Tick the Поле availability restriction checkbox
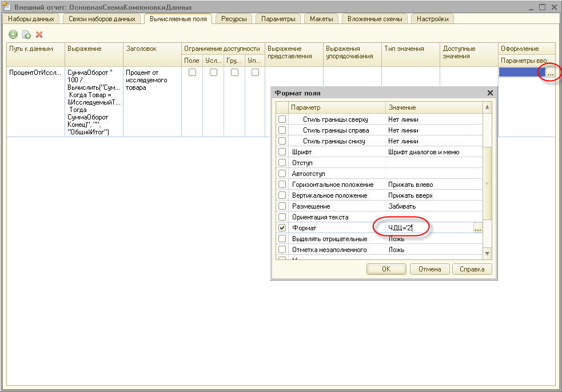562x392 pixels. point(192,73)
